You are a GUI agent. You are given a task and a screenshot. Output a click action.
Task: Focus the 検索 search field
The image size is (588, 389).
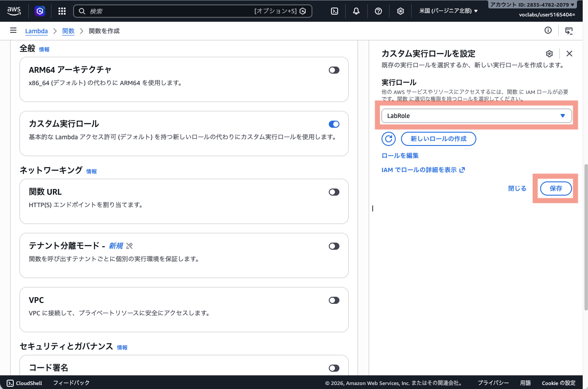pyautogui.click(x=193, y=11)
